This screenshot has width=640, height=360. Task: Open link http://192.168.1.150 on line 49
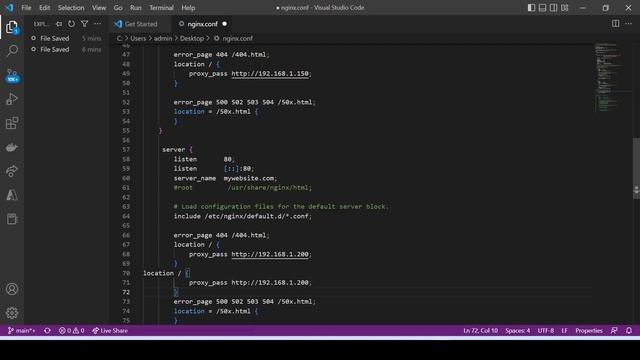[270, 73]
